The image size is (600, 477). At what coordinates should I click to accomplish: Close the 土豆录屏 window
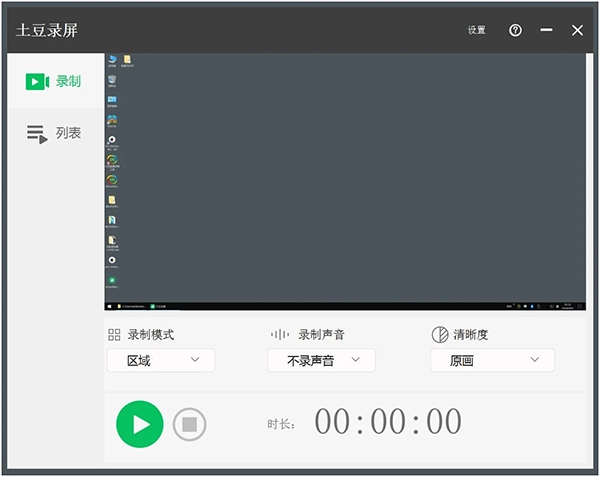click(x=577, y=30)
